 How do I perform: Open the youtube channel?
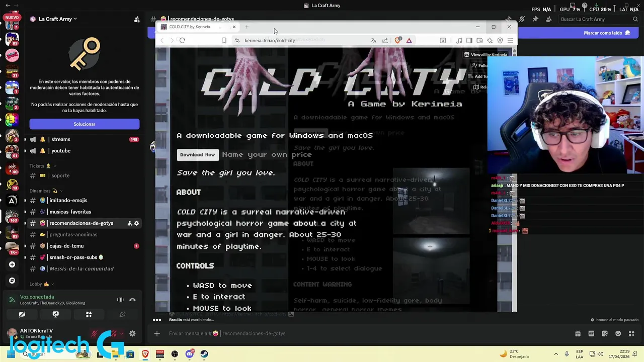[x=85, y=151]
